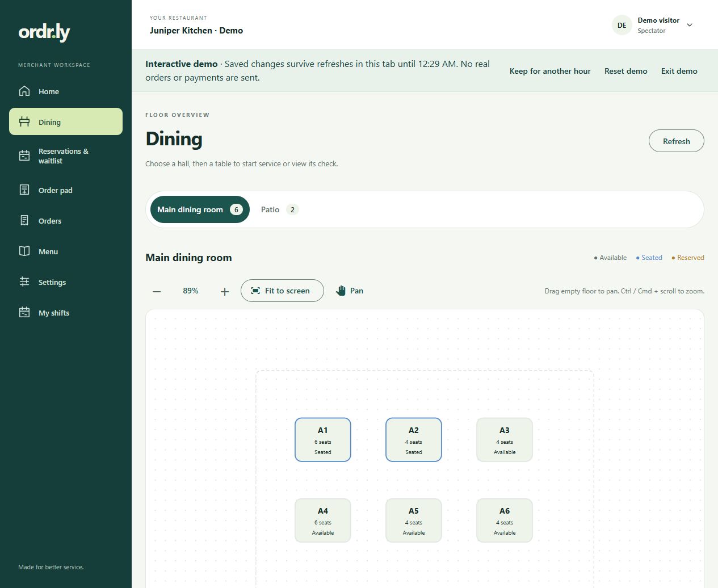
Task: Select seated table A2
Action: point(414,440)
